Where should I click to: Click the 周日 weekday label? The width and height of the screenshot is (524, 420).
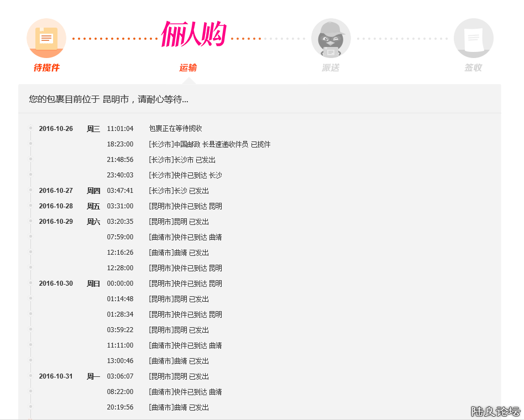(x=93, y=283)
